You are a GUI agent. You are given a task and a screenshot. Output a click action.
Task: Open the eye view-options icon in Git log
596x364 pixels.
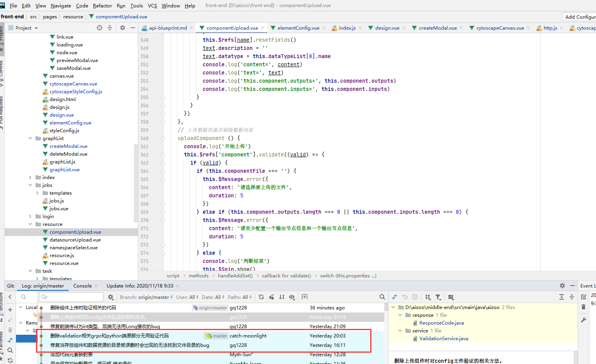(x=292, y=297)
